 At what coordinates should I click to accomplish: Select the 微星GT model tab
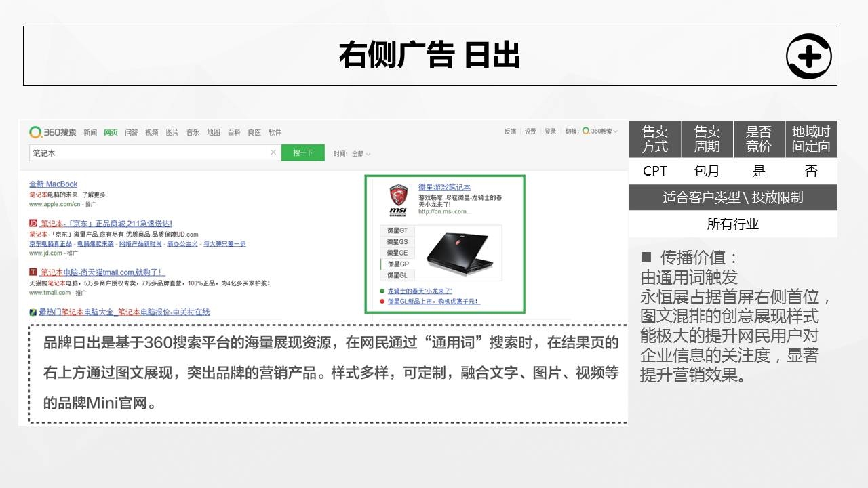click(x=397, y=231)
